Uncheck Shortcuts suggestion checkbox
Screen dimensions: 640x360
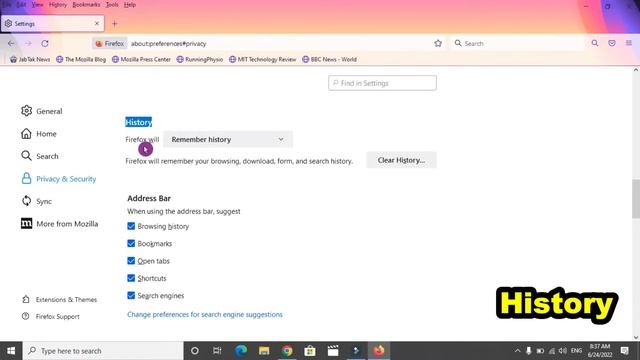(131, 278)
